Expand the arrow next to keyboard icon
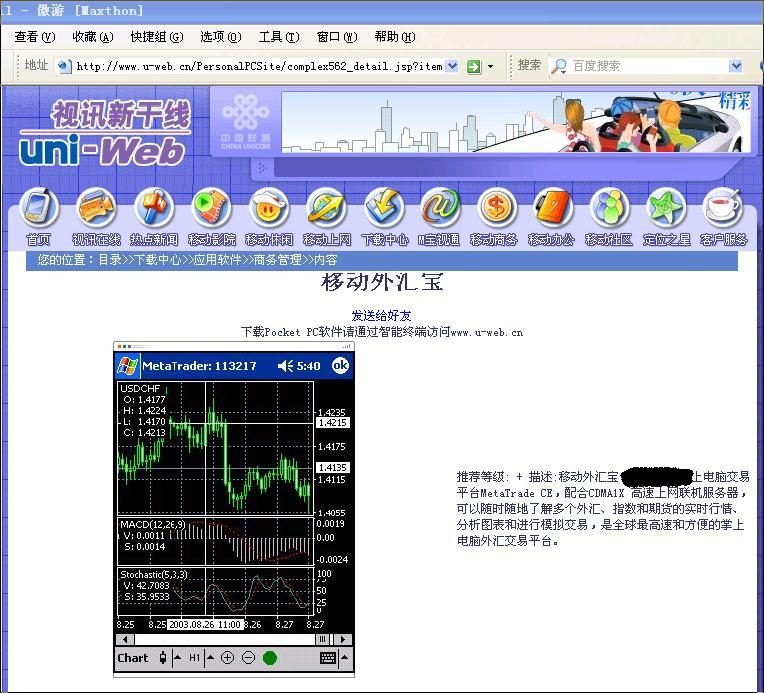764x693 pixels. (x=344, y=657)
